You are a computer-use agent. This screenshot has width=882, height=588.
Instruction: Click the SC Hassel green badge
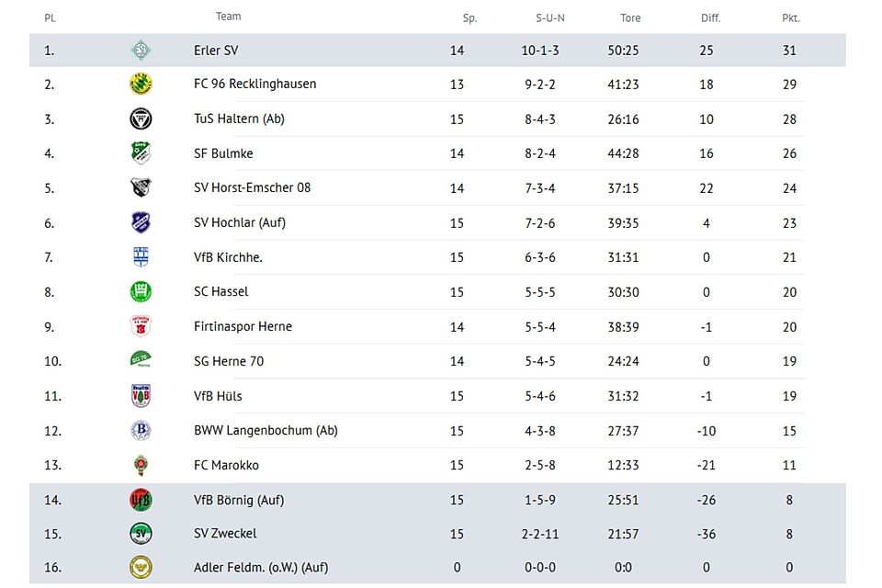[141, 292]
